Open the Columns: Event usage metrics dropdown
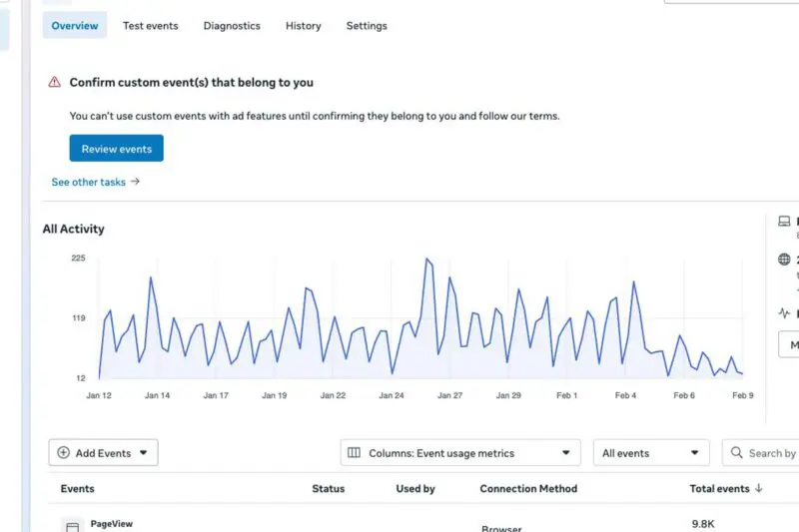This screenshot has height=532, width=799. 460,452
